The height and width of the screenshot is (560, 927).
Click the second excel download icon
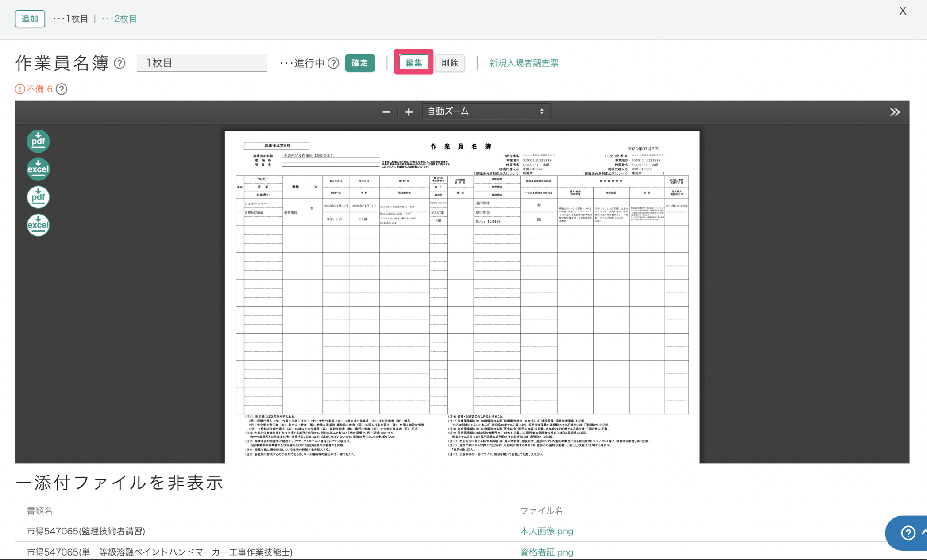coord(38,225)
